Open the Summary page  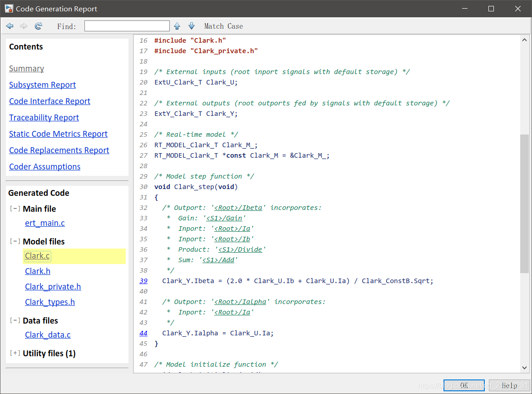[26, 68]
